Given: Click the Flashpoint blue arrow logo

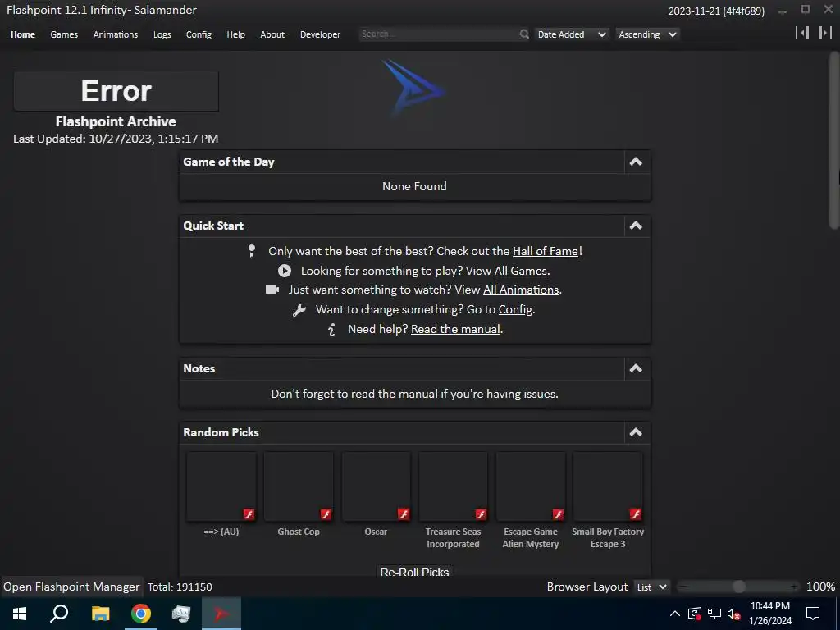Looking at the screenshot, I should [413, 89].
